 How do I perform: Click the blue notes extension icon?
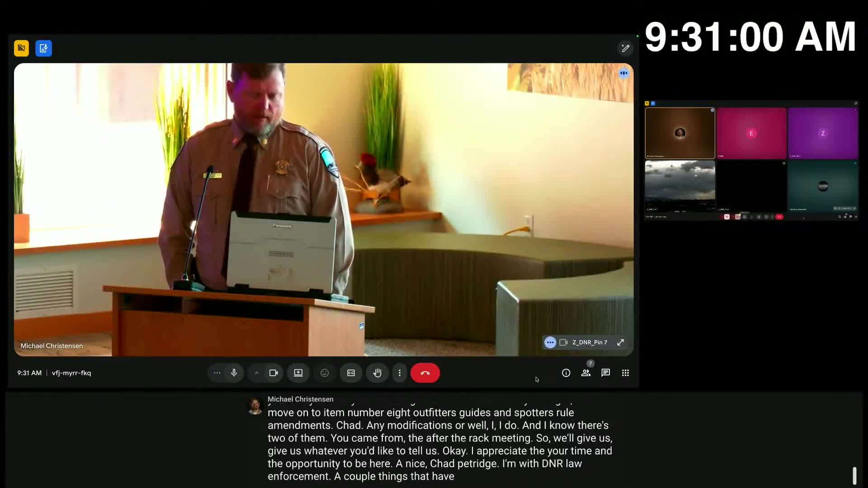(x=43, y=48)
